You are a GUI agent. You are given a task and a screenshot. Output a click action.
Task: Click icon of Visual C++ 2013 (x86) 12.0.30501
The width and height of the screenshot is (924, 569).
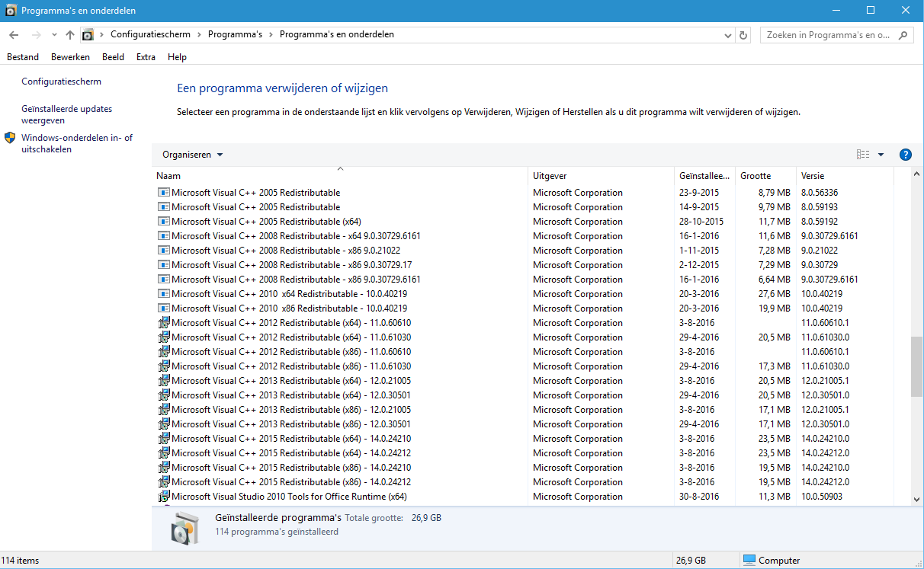[x=164, y=424]
